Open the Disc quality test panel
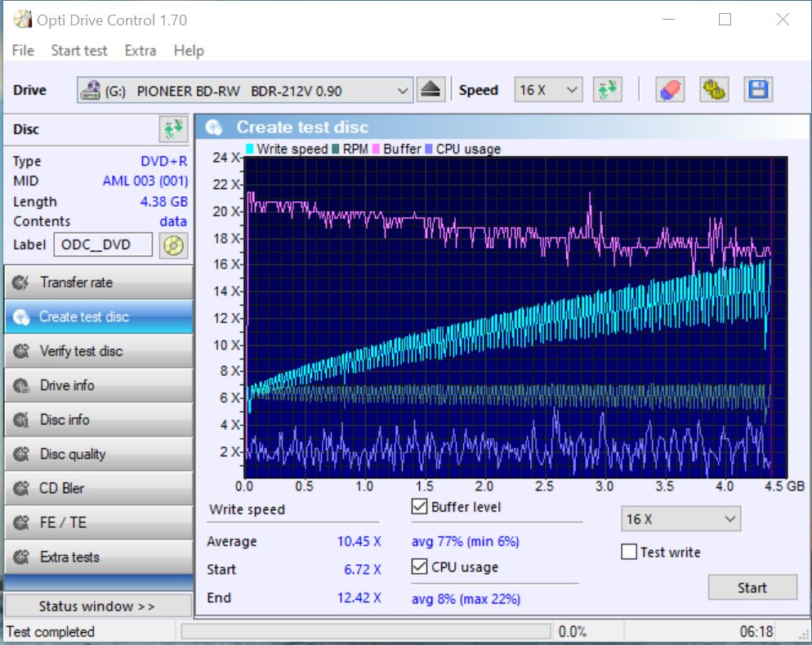 pos(98,454)
